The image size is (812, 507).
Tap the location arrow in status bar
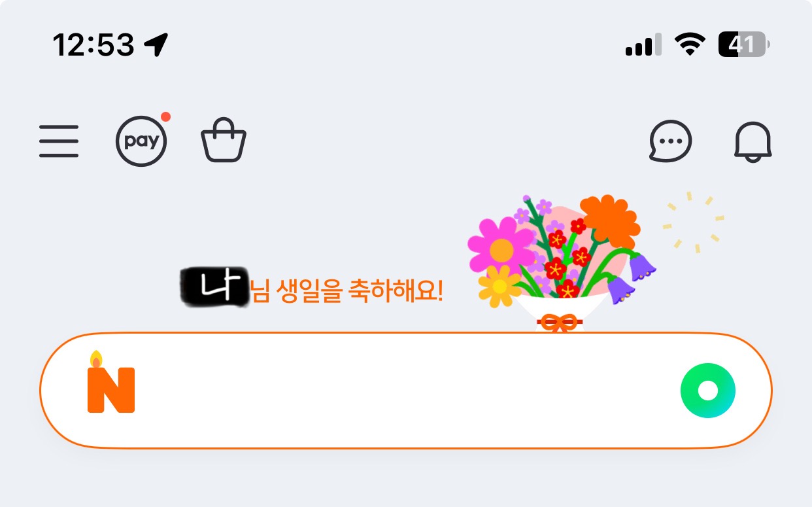pyautogui.click(x=156, y=45)
